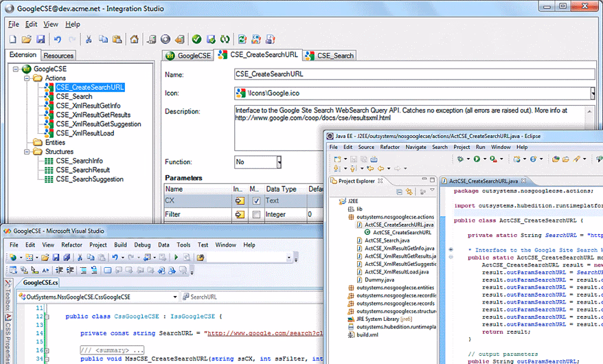The image size is (603, 364).
Task: Switch to Resources tab
Action: (x=58, y=56)
